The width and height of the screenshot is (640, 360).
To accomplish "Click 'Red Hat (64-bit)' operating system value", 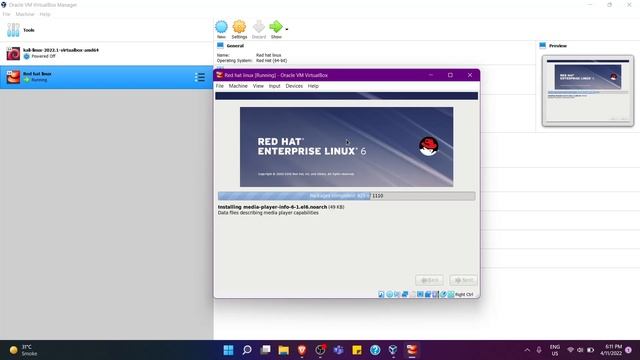I will 271,60.
